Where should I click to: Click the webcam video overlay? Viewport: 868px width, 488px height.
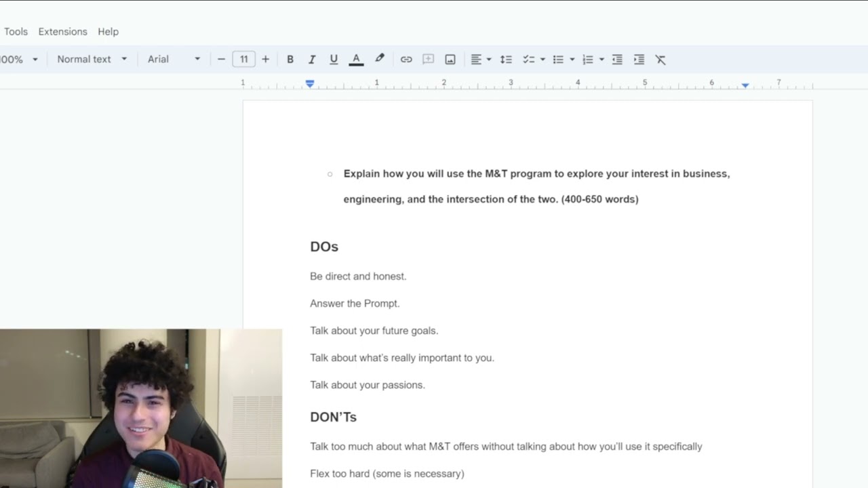click(141, 409)
